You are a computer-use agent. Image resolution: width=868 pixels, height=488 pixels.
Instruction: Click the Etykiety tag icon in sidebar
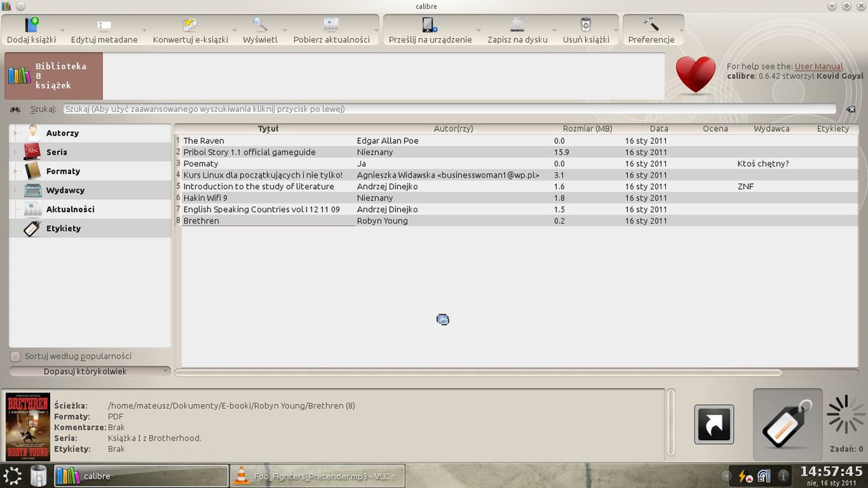click(x=33, y=228)
